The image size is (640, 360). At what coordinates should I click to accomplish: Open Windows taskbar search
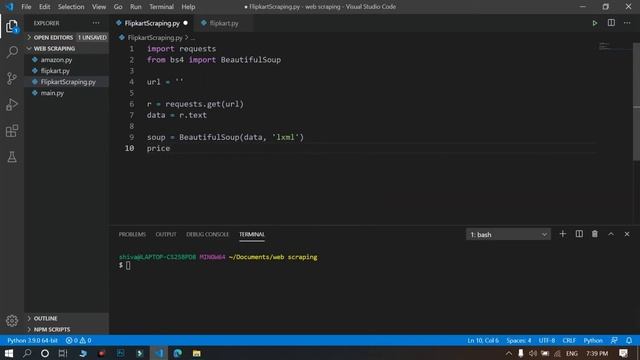[27, 353]
